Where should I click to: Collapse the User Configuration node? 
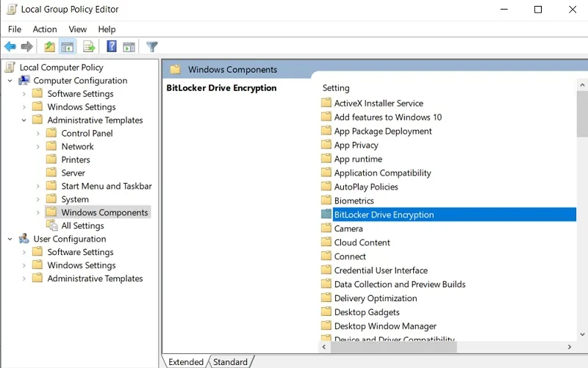click(x=10, y=239)
